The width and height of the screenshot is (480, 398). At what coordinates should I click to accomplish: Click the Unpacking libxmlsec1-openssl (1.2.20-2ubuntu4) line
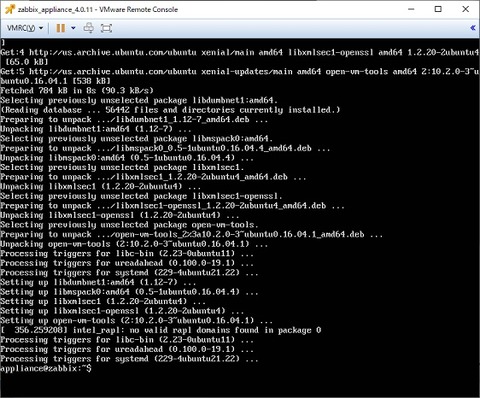click(x=120, y=215)
